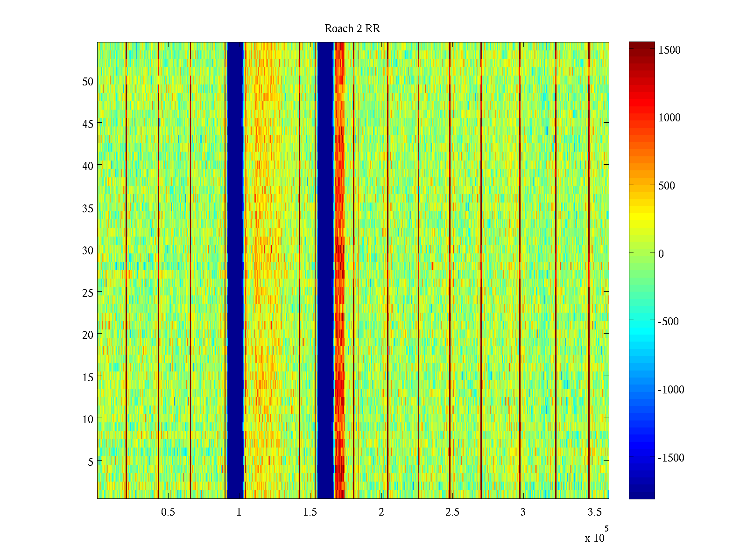Viewport: 747px width, 560px height.
Task: Select the colorbar label 1000
Action: click(x=669, y=118)
